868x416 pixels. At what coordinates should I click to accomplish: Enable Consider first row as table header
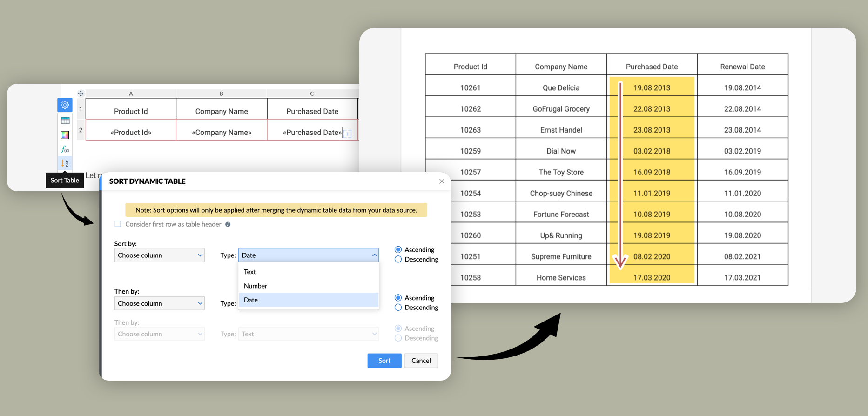(118, 224)
